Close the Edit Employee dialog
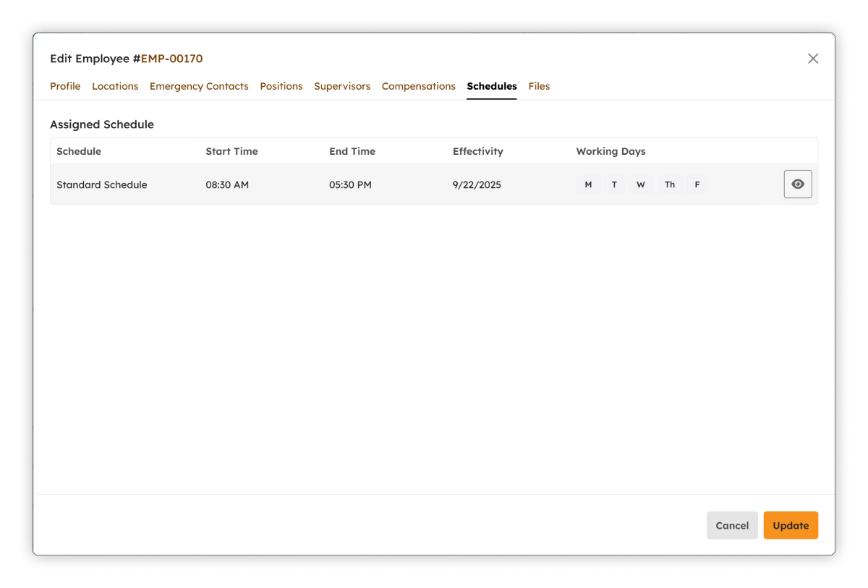The width and height of the screenshot is (868, 588). (x=813, y=59)
